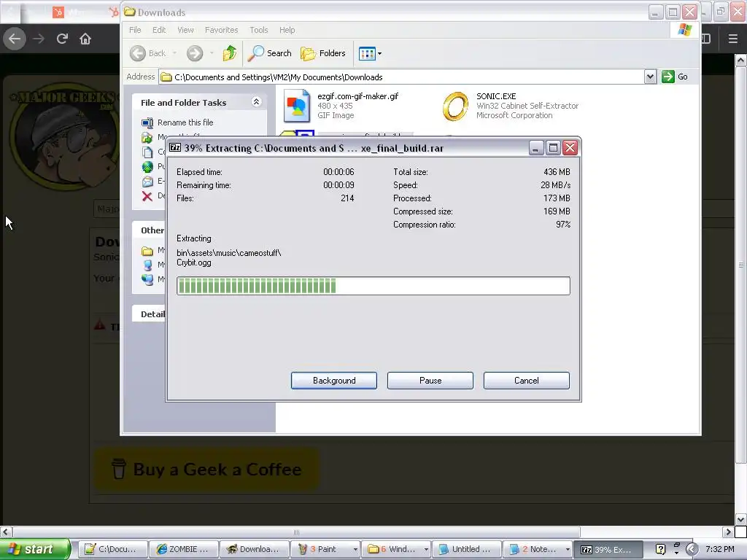Viewport: 747px width, 560px height.
Task: Select SONIC.EXE gold ring icon
Action: [455, 106]
